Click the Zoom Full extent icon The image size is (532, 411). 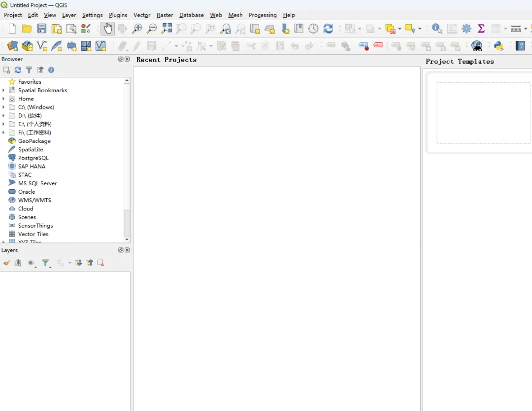[166, 29]
